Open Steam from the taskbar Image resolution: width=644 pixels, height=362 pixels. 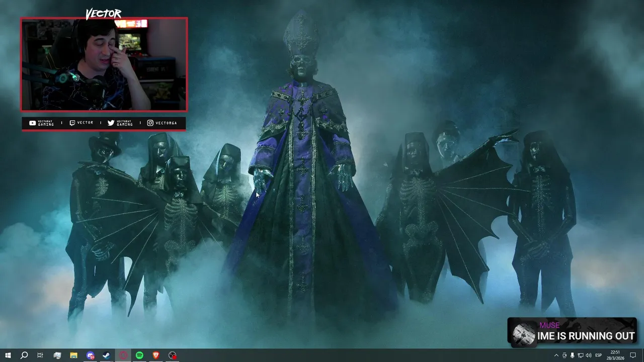coord(107,355)
